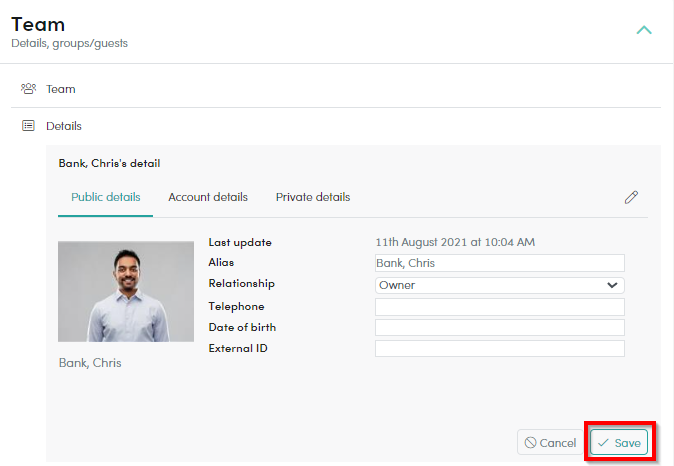The width and height of the screenshot is (674, 466).
Task: Switch to Account details tab
Action: pyautogui.click(x=208, y=197)
